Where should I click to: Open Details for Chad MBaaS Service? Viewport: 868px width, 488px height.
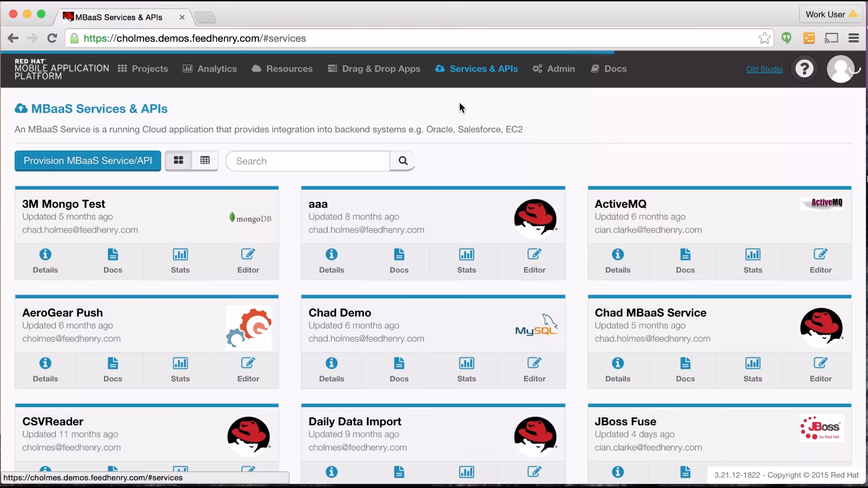pyautogui.click(x=618, y=371)
